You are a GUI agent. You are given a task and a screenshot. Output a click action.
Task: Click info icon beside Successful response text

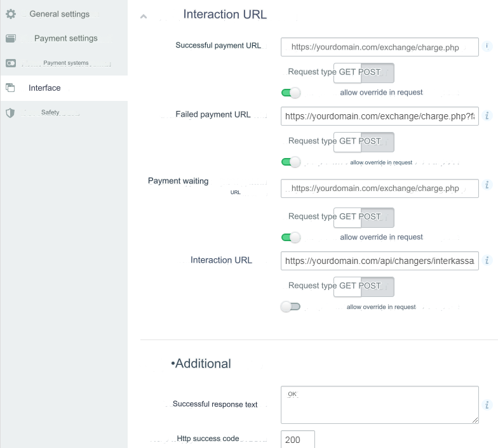(487, 405)
